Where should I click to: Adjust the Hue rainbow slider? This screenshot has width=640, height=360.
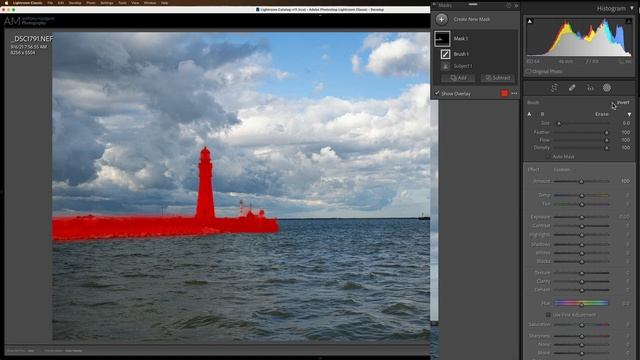pyautogui.click(x=581, y=303)
